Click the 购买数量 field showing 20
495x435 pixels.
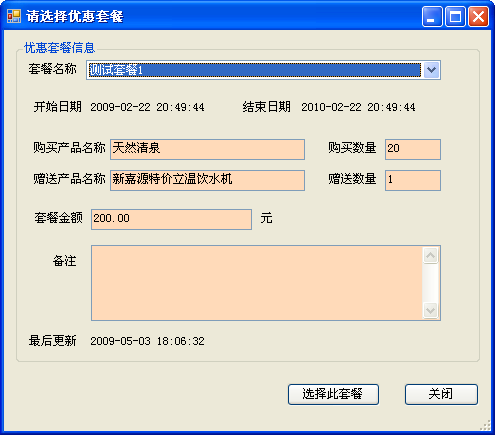413,149
